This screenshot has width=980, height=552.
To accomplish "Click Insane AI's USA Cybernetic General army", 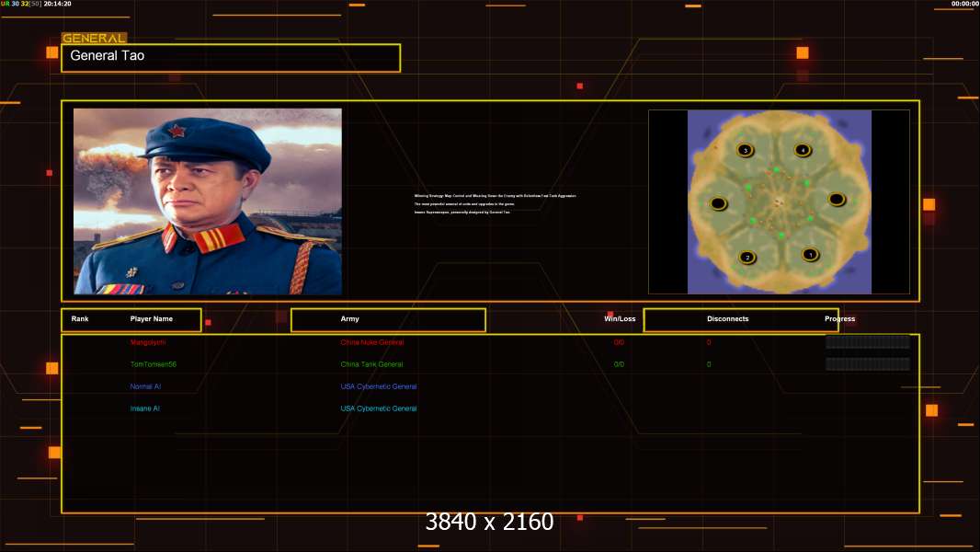I will click(x=378, y=408).
